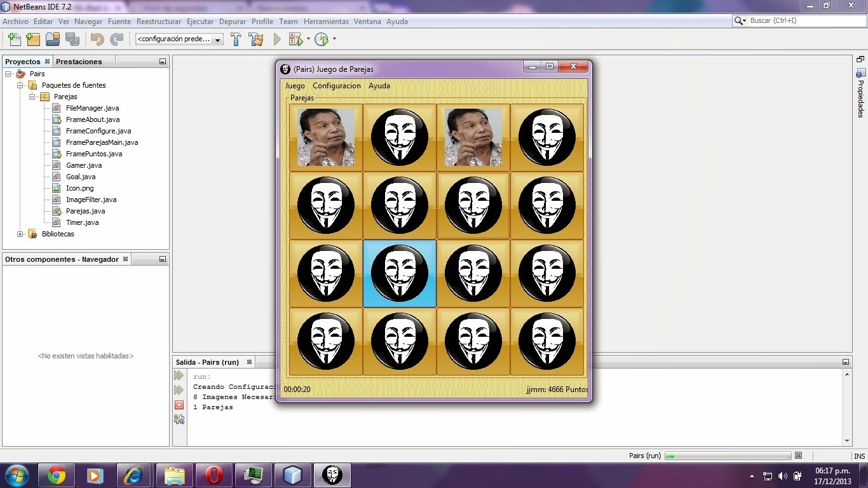
Task: Open the Anonymous mask icon on the taskbar
Action: click(x=332, y=475)
